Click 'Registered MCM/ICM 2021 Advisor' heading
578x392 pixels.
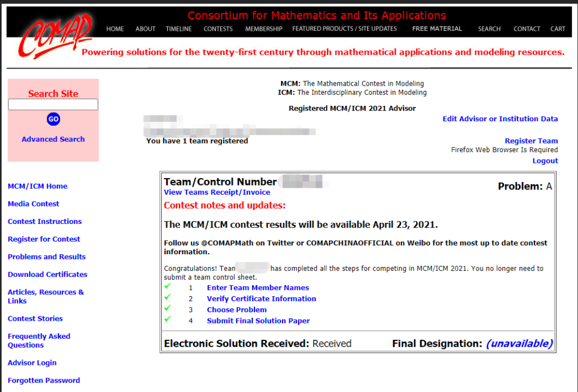(352, 109)
